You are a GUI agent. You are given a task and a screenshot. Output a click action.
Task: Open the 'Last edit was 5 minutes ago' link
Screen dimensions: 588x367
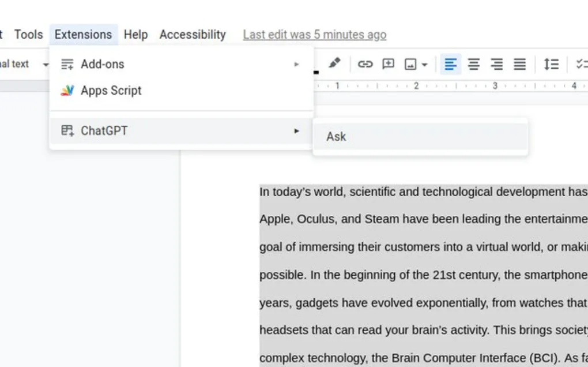[314, 35]
